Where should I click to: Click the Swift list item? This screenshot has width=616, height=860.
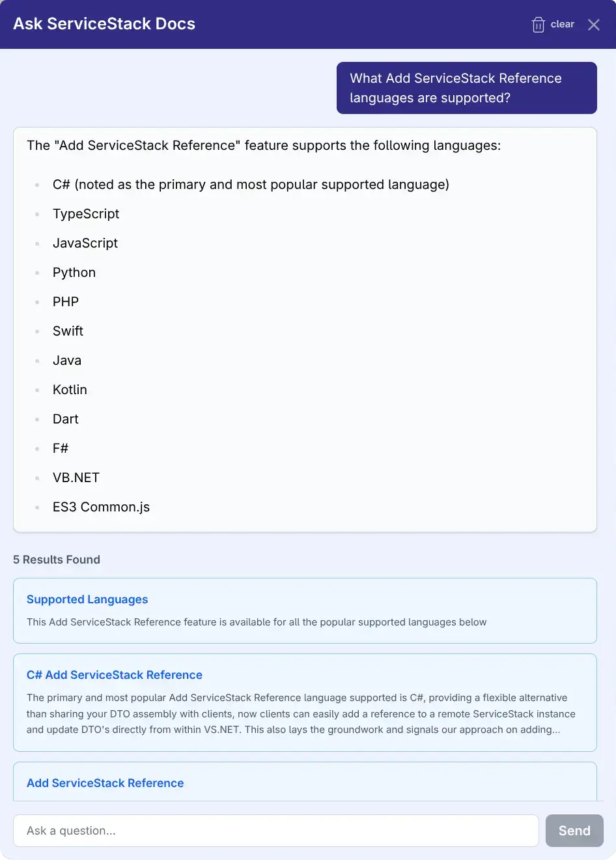(68, 331)
